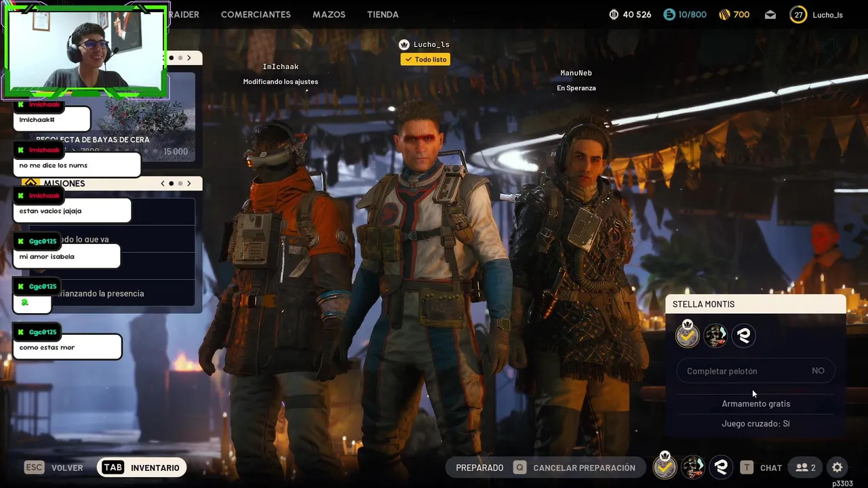Viewport: 868px width, 488px height.
Task: Click chat message 'mi amor isabela'
Action: (x=66, y=256)
